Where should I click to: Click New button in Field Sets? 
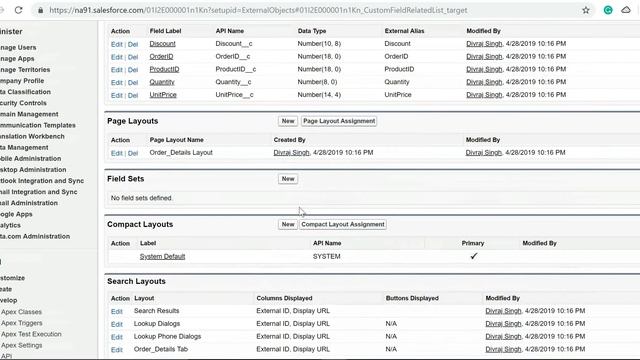point(288,179)
